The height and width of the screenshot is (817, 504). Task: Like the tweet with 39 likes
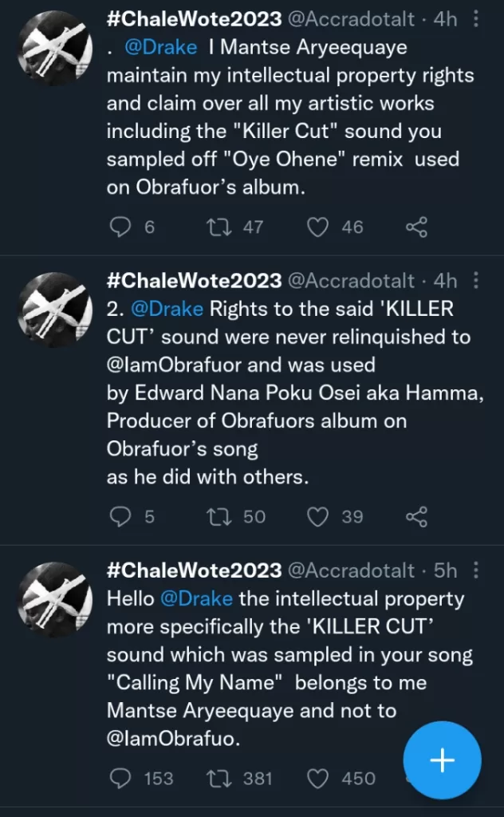[x=318, y=517]
